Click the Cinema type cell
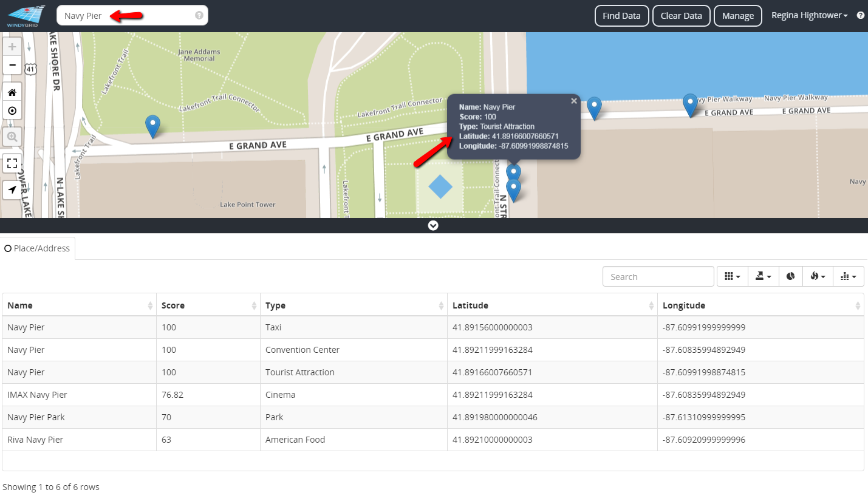This screenshot has width=868, height=501. coord(354,395)
